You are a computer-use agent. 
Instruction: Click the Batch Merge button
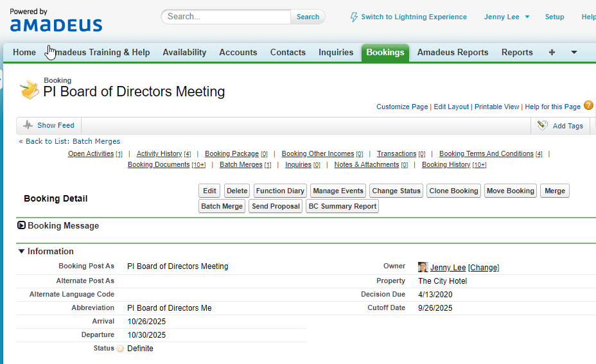coord(222,206)
